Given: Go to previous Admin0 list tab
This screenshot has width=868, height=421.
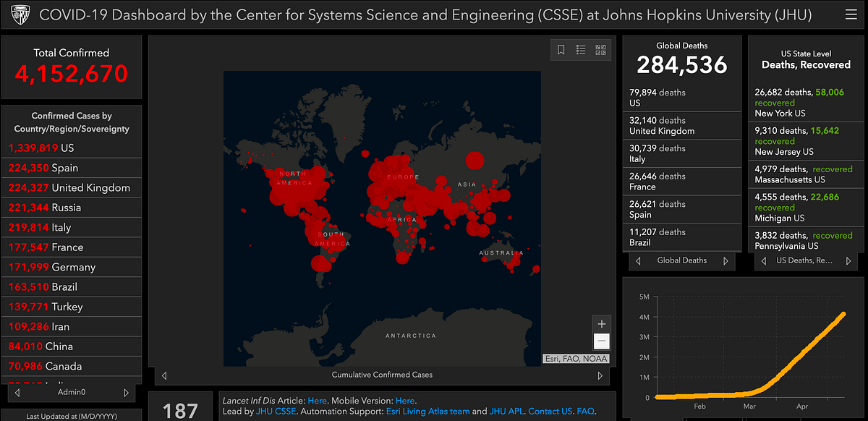Looking at the screenshot, I should point(17,393).
